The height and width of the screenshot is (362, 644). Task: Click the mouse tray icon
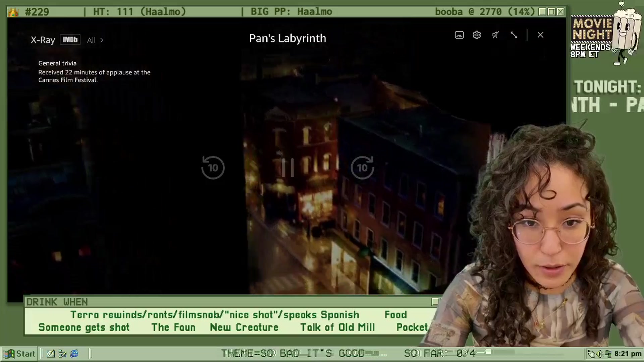(x=591, y=354)
